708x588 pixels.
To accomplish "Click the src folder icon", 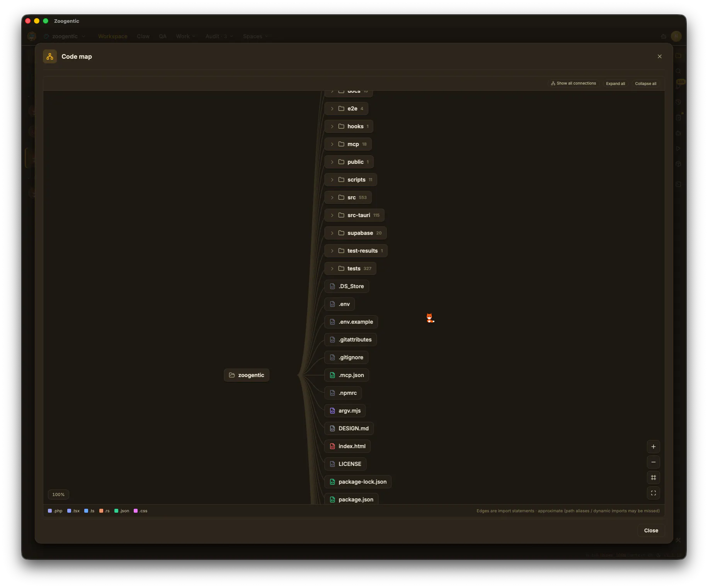I will 341,197.
